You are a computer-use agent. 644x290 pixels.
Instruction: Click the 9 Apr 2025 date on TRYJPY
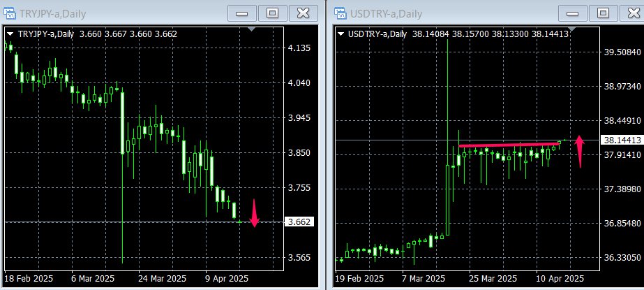[x=227, y=279]
